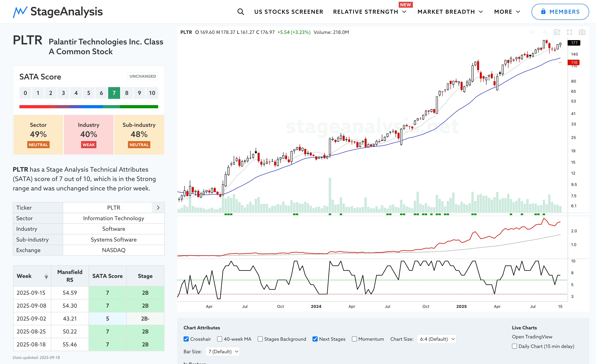
Task: Click the Sector 49% Neutral tile
Action: pyautogui.click(x=38, y=134)
